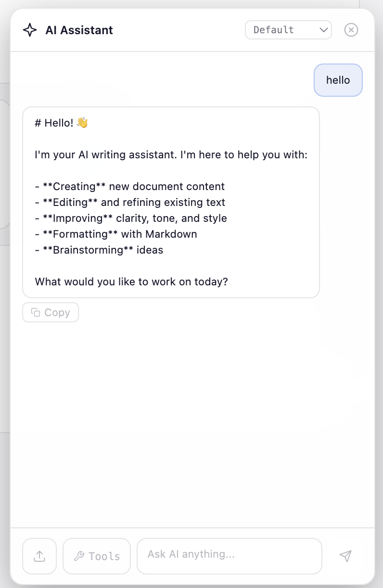Select the paper plane send icon
The width and height of the screenshot is (383, 588).
click(345, 556)
